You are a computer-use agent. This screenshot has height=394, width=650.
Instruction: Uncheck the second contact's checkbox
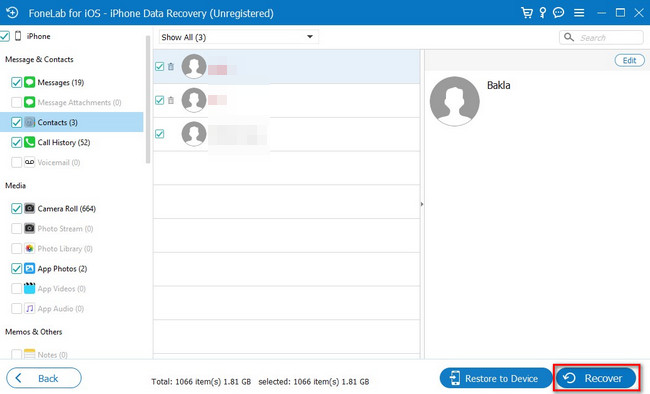point(160,100)
